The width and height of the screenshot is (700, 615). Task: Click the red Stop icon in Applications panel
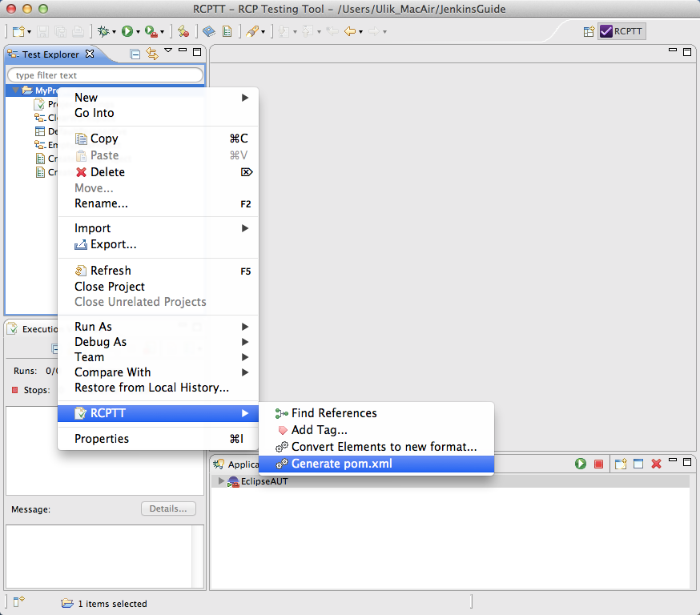[598, 464]
